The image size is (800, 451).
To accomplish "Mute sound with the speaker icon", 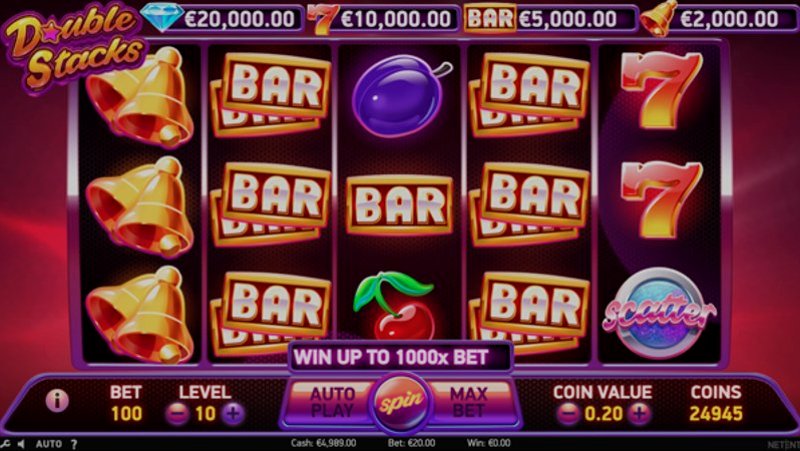I will tap(20, 444).
